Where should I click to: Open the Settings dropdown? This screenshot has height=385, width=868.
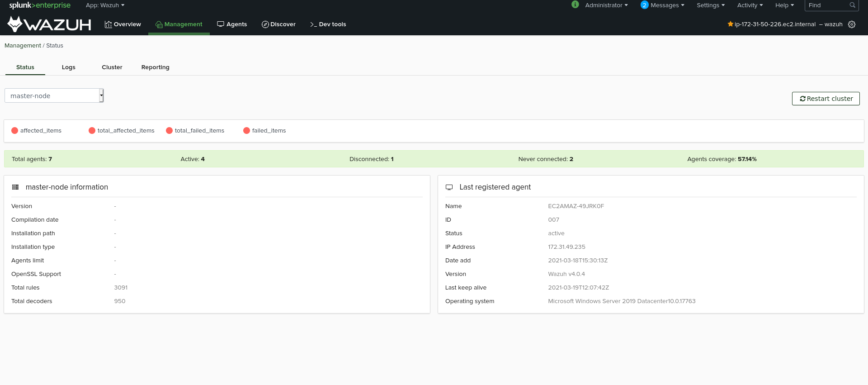tap(711, 5)
